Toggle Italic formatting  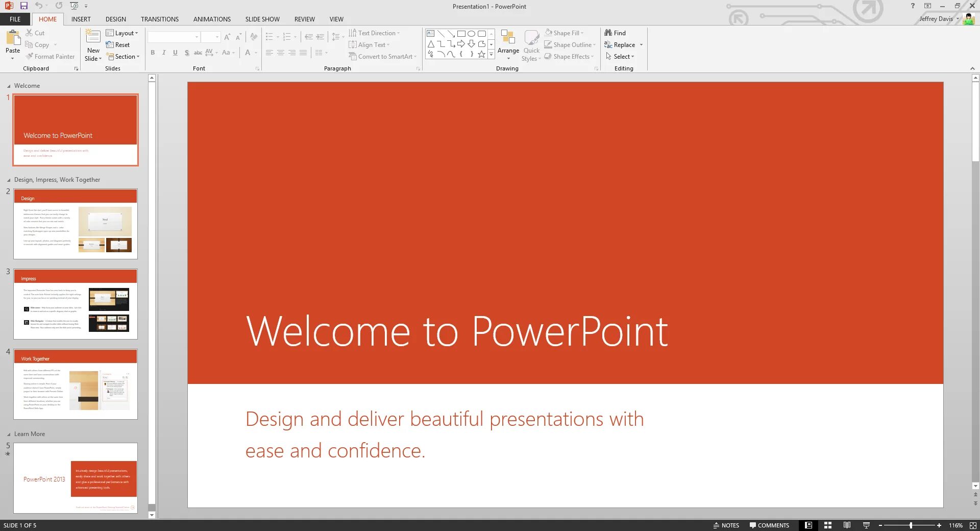pos(164,53)
